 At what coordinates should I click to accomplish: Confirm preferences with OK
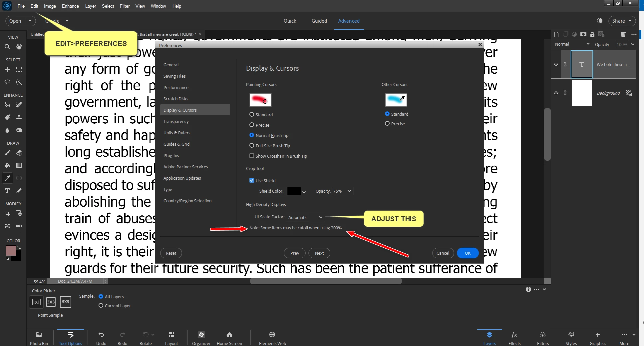pos(468,253)
